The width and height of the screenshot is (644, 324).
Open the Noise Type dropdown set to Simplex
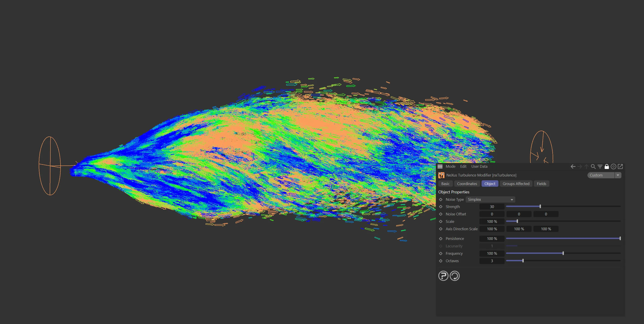point(490,199)
